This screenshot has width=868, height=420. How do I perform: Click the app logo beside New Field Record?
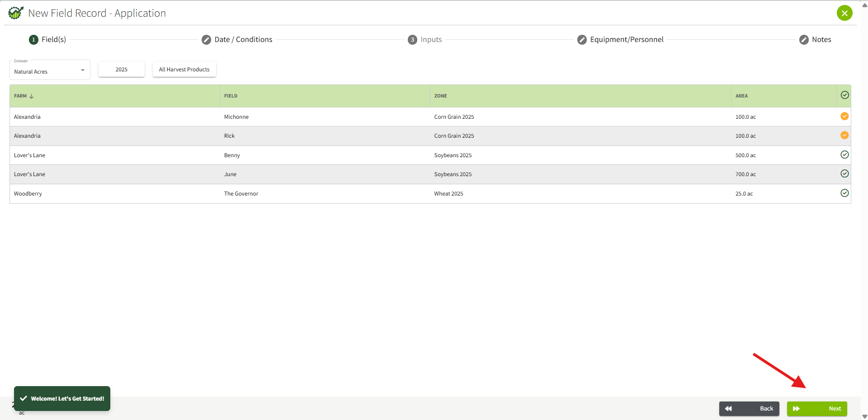pos(16,13)
